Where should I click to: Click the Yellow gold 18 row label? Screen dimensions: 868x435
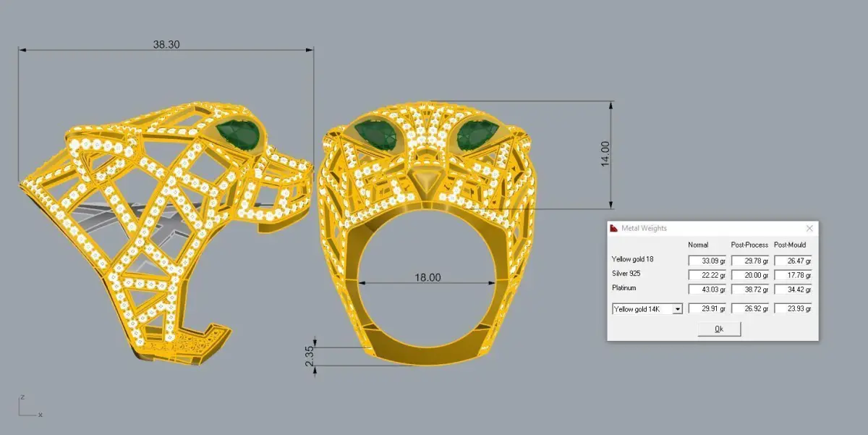pos(633,259)
